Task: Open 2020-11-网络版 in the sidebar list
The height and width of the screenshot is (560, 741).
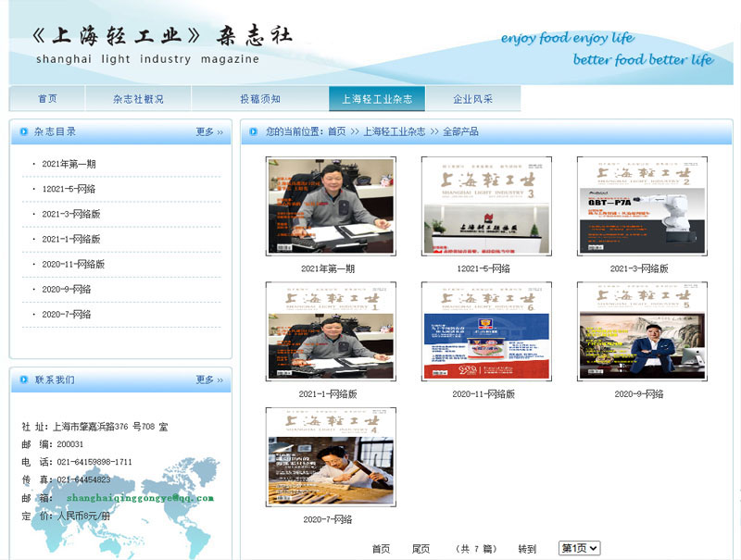Action: [x=73, y=264]
